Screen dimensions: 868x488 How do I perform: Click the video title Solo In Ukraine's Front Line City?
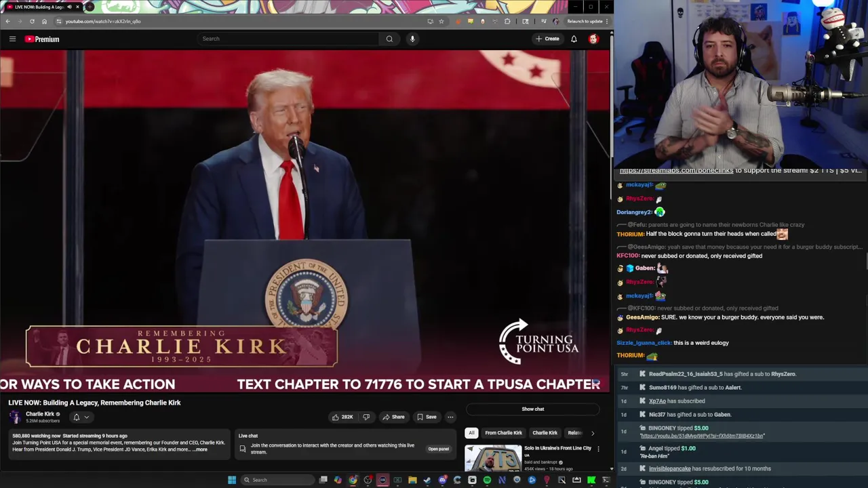557,448
